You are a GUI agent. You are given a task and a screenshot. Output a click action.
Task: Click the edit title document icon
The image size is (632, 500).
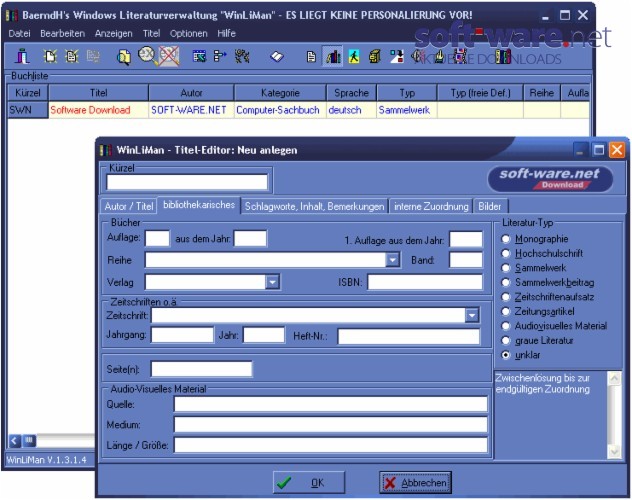coord(72,56)
